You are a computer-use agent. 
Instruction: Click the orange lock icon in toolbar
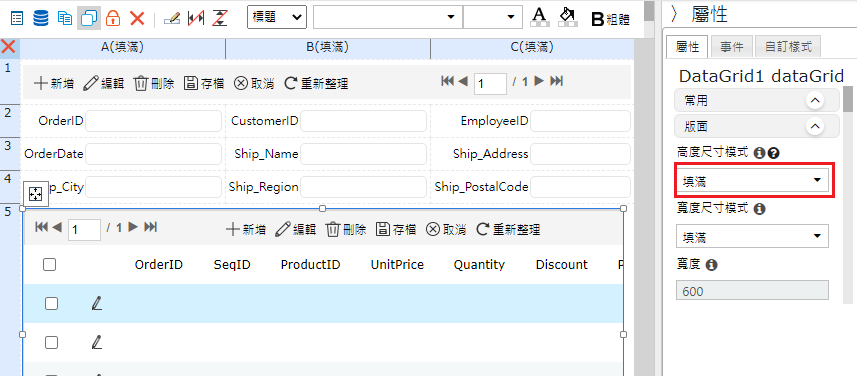click(x=113, y=18)
